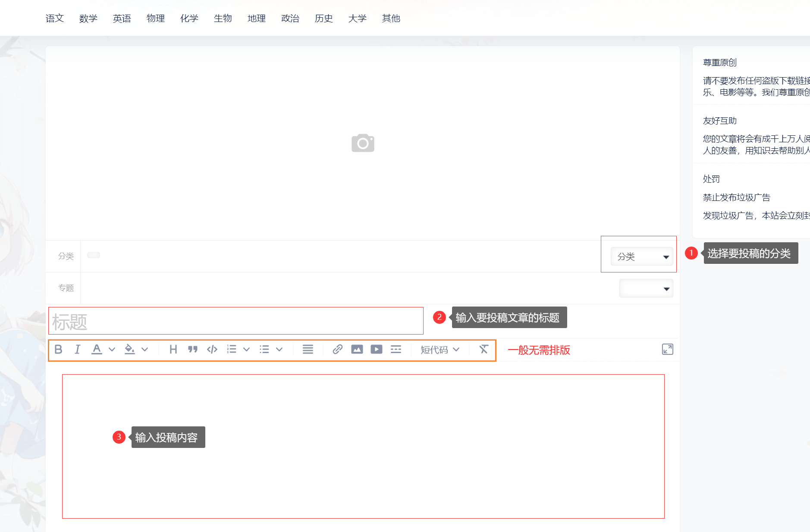810x532 pixels.
Task: Open the 专题 topic dropdown
Action: click(x=646, y=288)
